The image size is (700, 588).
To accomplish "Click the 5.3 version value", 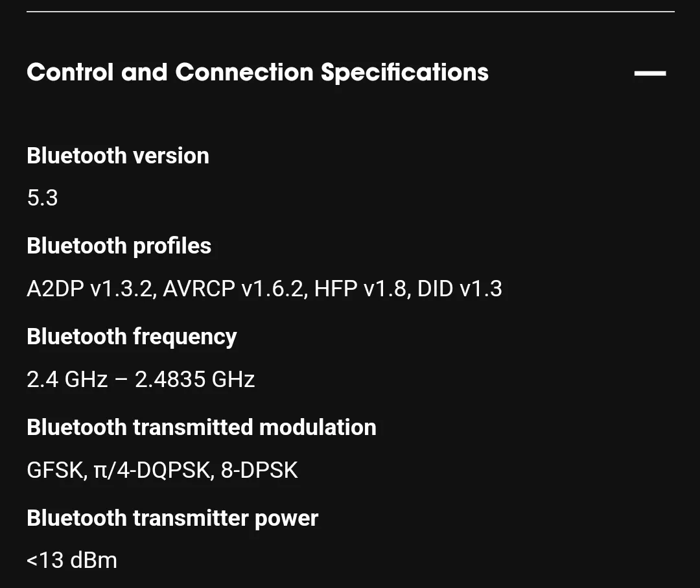I will click(x=42, y=198).
